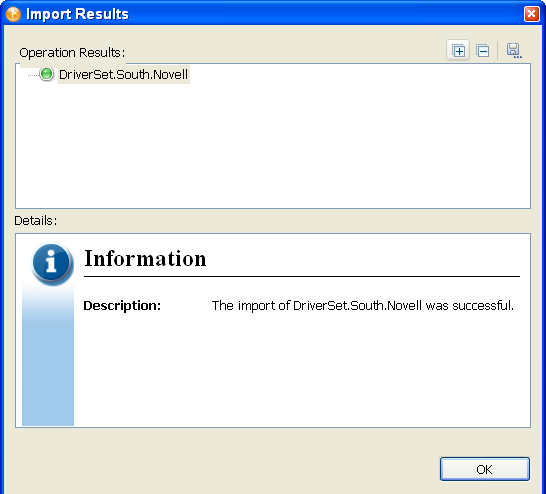
Task: Close the Import Results dialog
Action: (531, 14)
